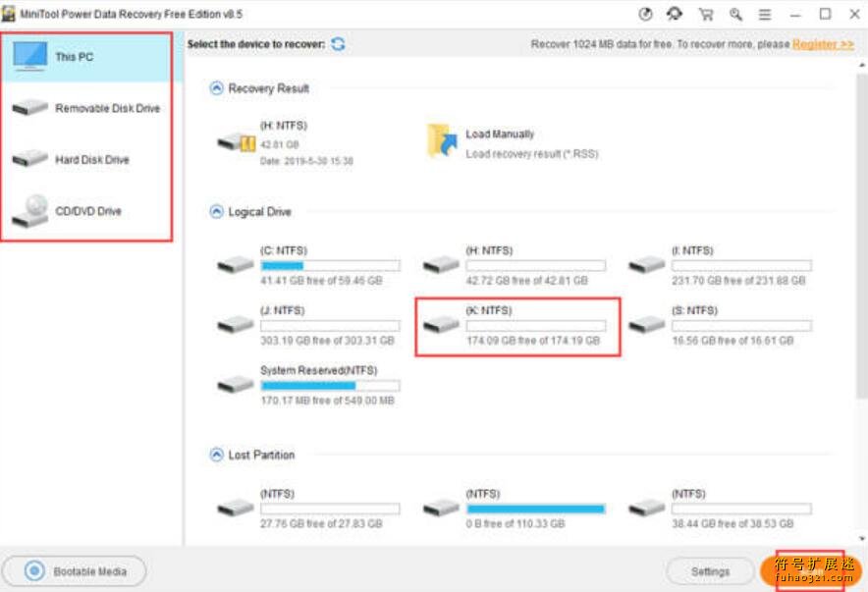Click '303.19 GB free of 303.31 GB' text
This screenshot has height=592, width=868.
328,341
